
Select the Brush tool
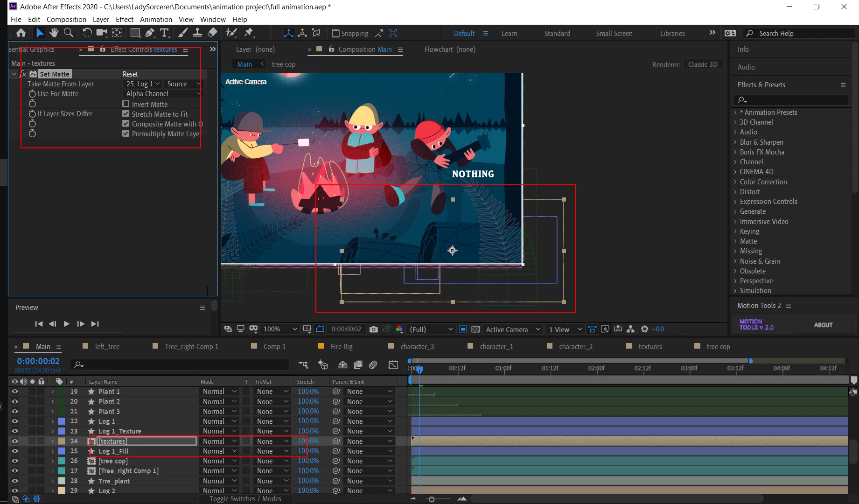tap(183, 33)
